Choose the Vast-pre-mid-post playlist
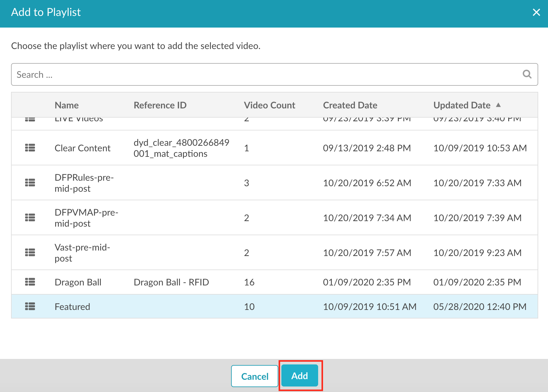Screen dimensions: 548x392 click(82, 253)
